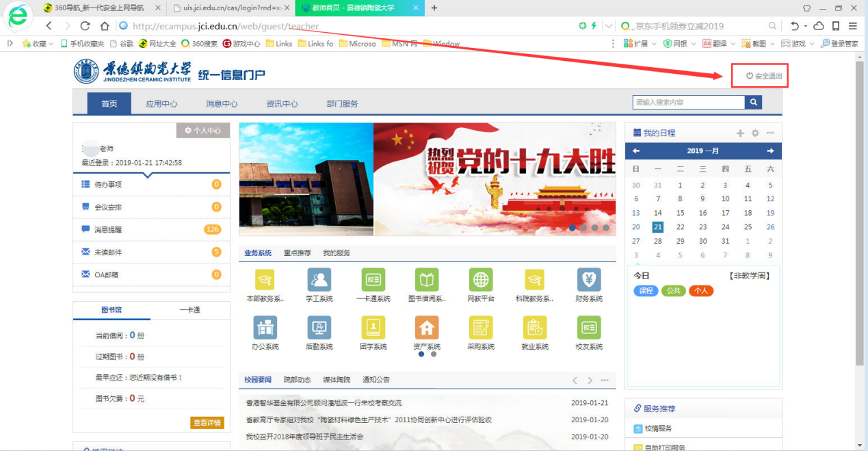Show previous campus news with left arrow
Screen dimensions: 868x451
coord(575,380)
